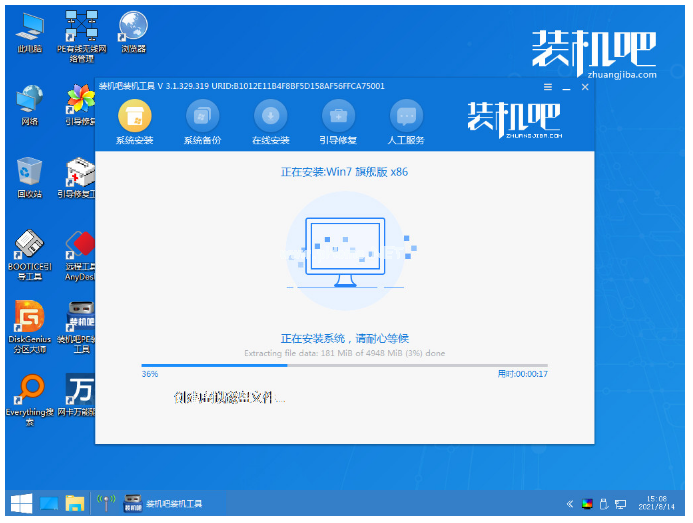This screenshot has width=693, height=523.
Task: Click the wireless network icon in taskbar
Action: [x=102, y=503]
